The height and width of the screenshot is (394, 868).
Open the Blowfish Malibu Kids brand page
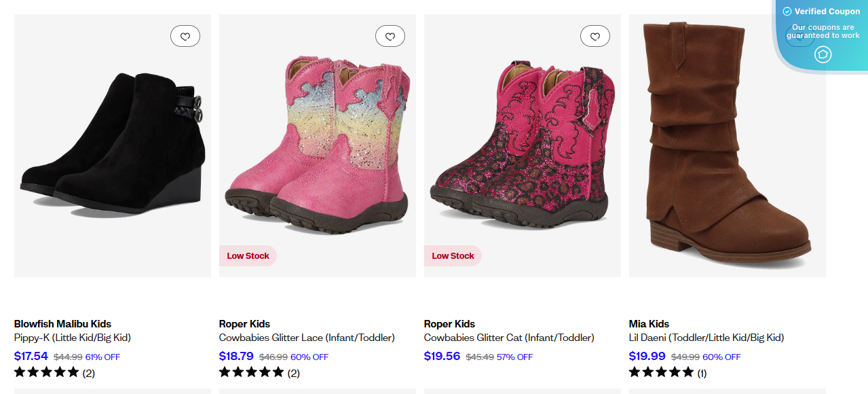click(62, 323)
